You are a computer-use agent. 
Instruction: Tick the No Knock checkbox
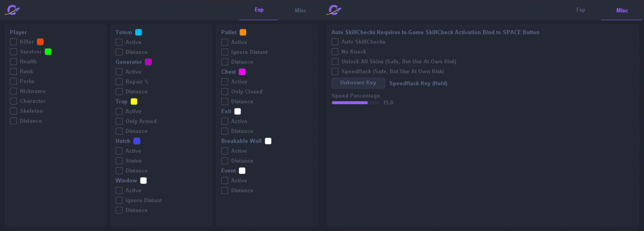[x=335, y=52]
